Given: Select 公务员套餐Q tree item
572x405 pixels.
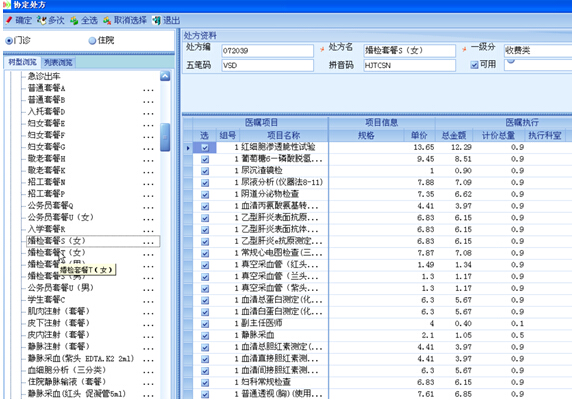Looking at the screenshot, I should (50, 205).
